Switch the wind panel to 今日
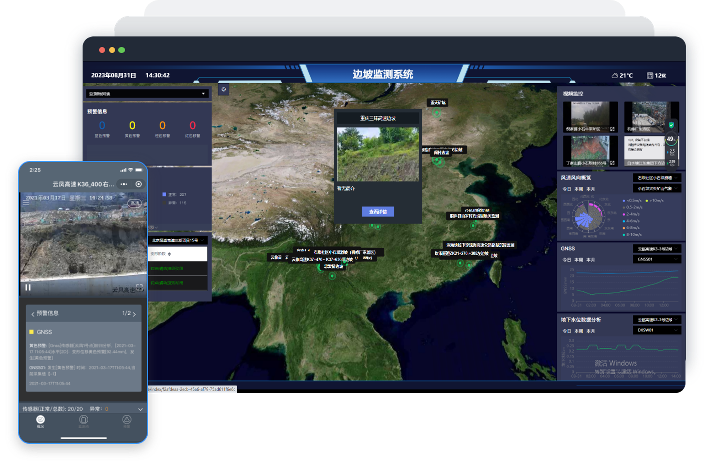The height and width of the screenshot is (466, 710). 566,189
